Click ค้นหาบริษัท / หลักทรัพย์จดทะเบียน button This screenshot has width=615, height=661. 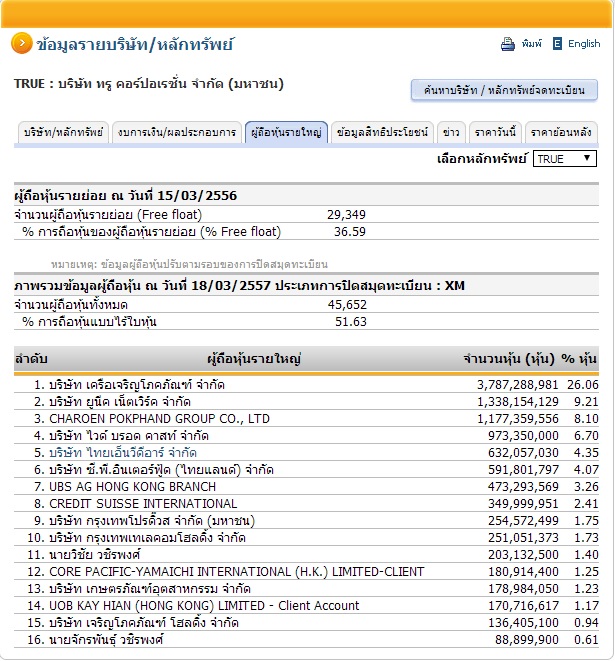tap(504, 90)
